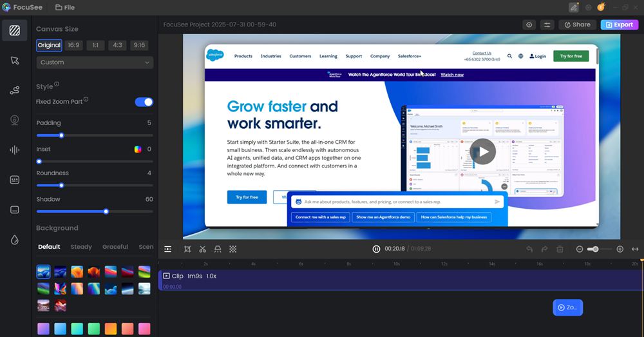
Task: Click the Undo arrow icon
Action: point(529,249)
